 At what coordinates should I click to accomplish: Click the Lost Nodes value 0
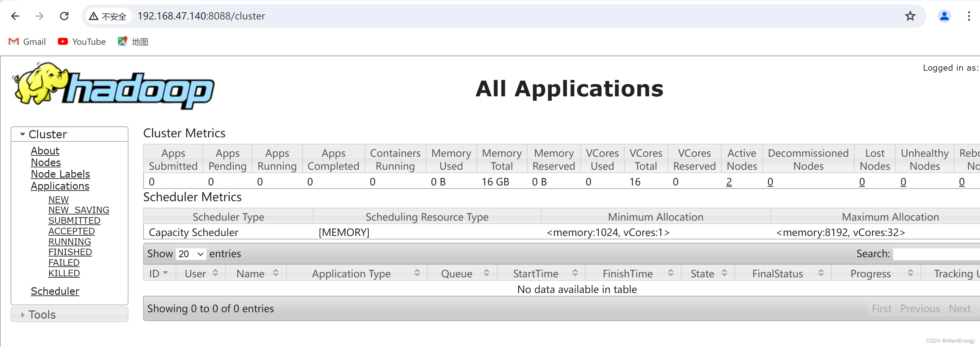point(862,182)
